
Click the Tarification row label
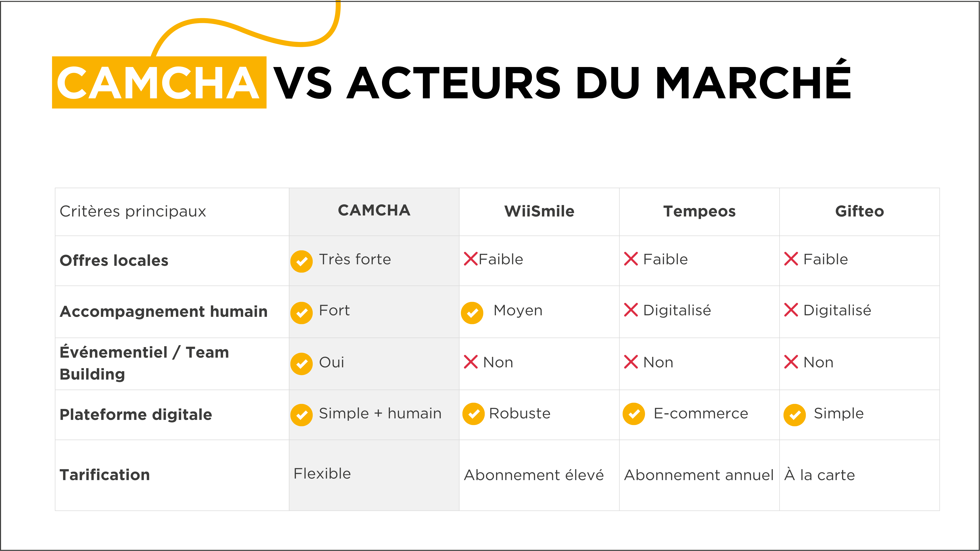point(105,475)
